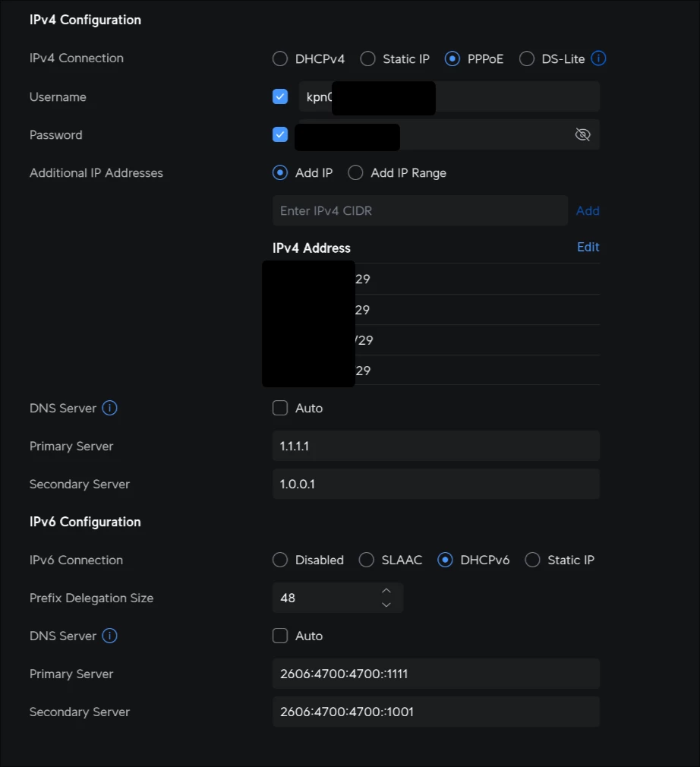This screenshot has height=767, width=700.
Task: Select Add IP Range option
Action: click(x=355, y=172)
